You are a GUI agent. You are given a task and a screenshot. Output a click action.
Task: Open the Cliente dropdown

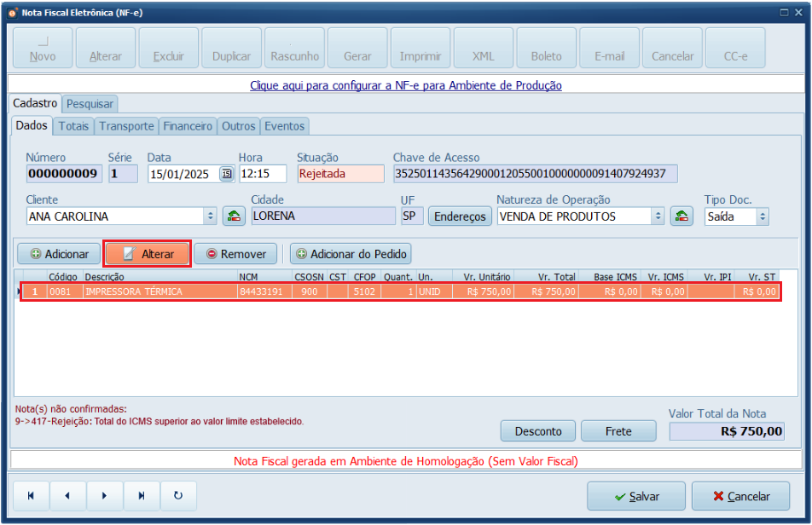coord(211,216)
